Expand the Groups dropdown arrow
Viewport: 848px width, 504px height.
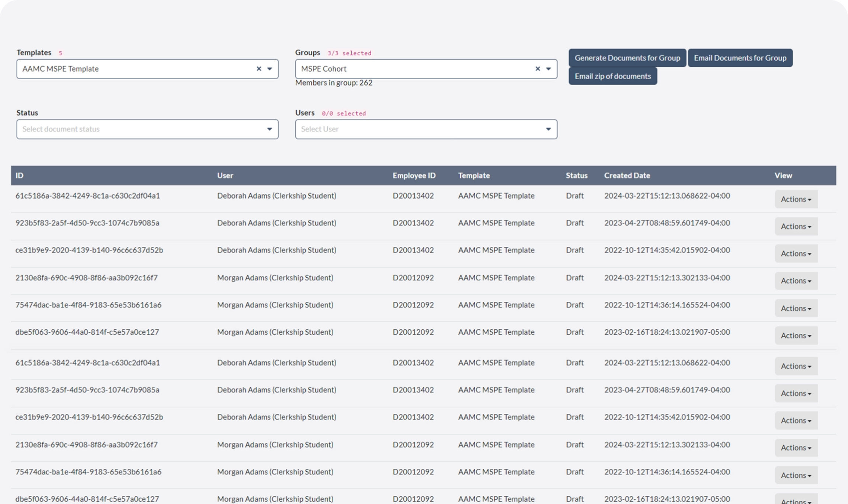click(x=548, y=69)
